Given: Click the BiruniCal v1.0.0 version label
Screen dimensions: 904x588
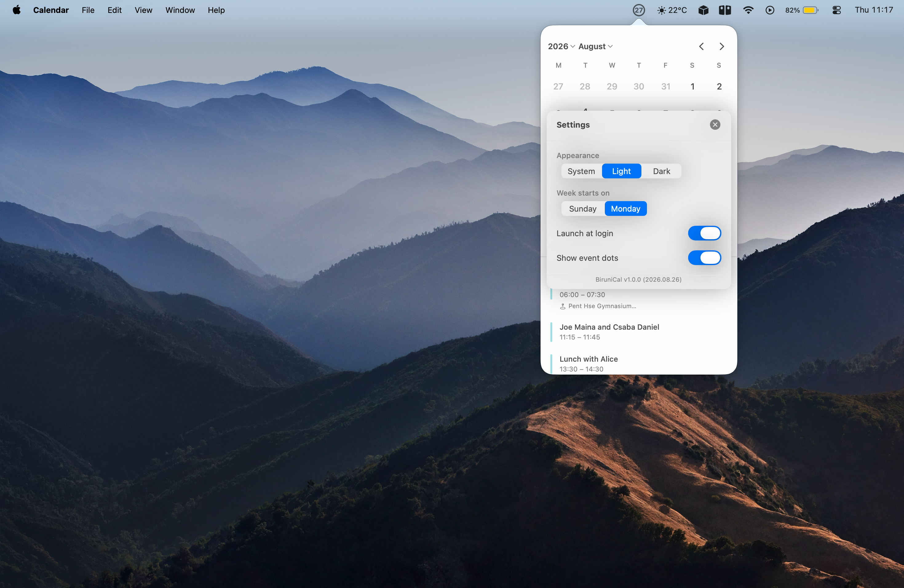Looking at the screenshot, I should (x=638, y=280).
